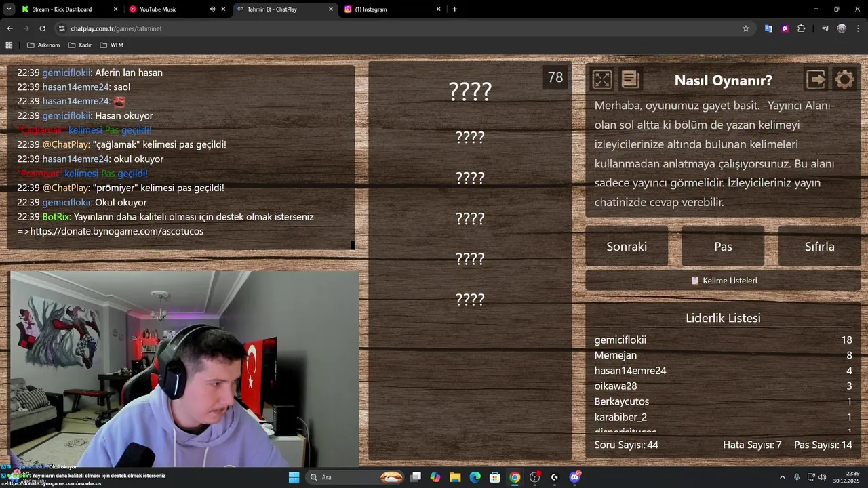Click the Sıfırla button
This screenshot has height=488, width=868.
tap(819, 246)
